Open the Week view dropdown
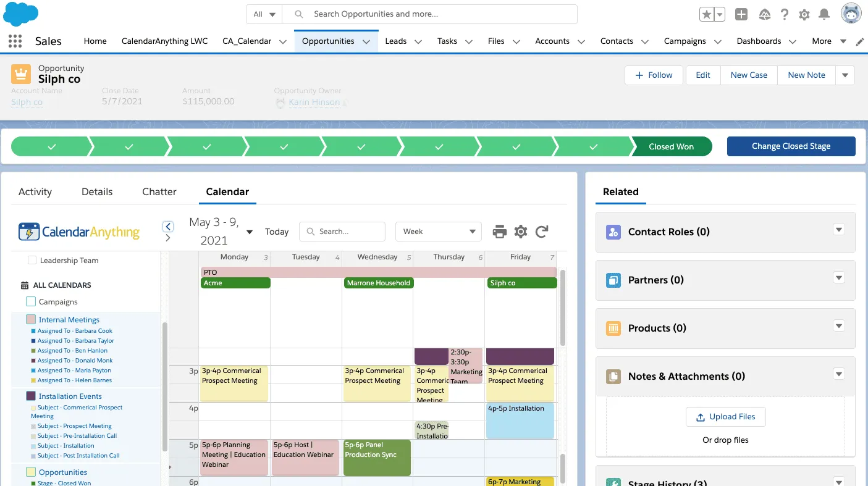Screen dimensions: 868x486 click(x=438, y=232)
